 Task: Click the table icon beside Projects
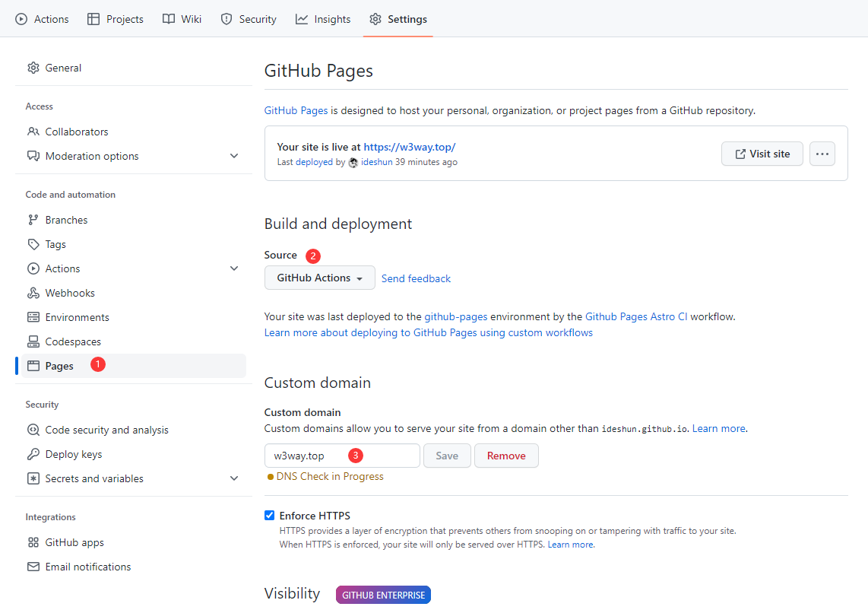93,19
